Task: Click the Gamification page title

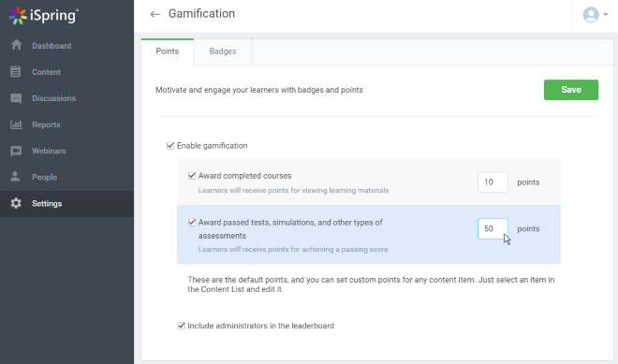Action: pos(201,14)
